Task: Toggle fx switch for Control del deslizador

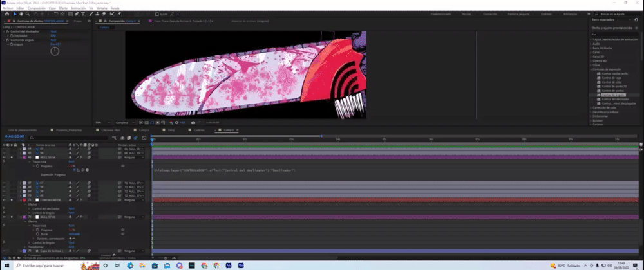Action: pos(8,32)
